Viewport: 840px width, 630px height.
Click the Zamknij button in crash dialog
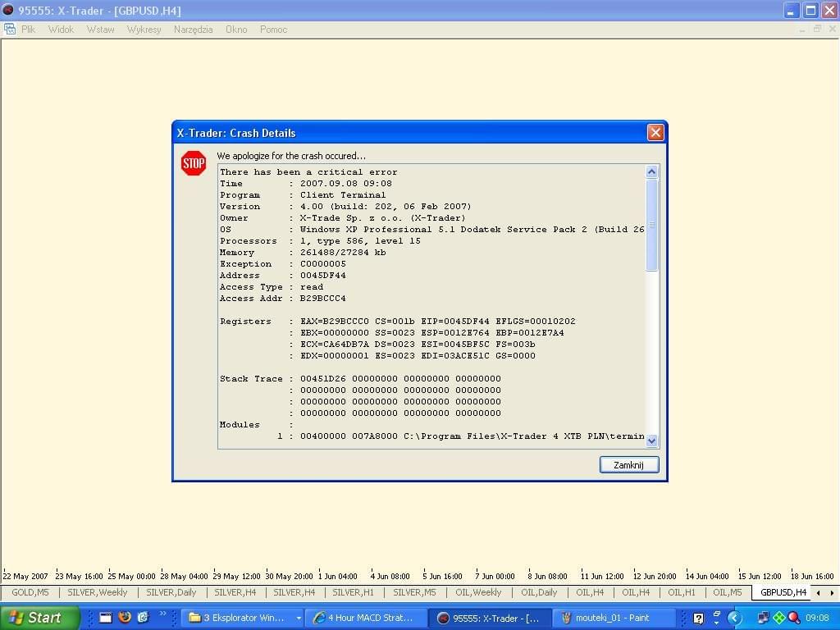(629, 464)
